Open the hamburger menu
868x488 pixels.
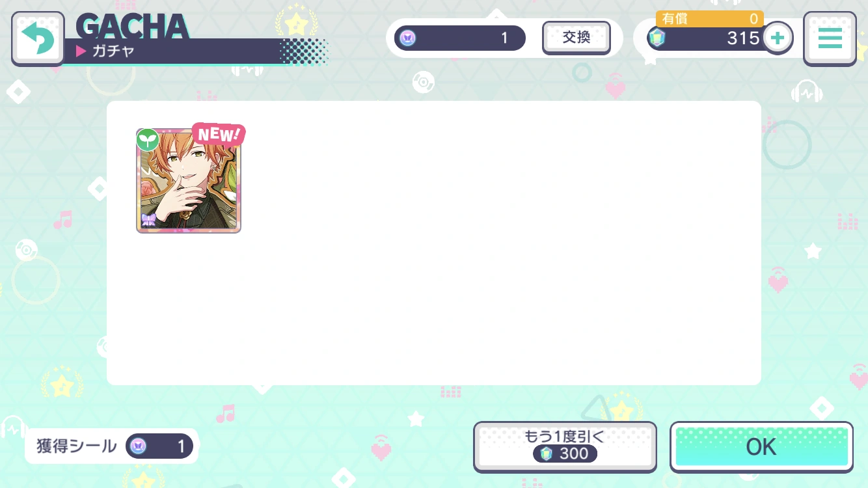click(830, 38)
